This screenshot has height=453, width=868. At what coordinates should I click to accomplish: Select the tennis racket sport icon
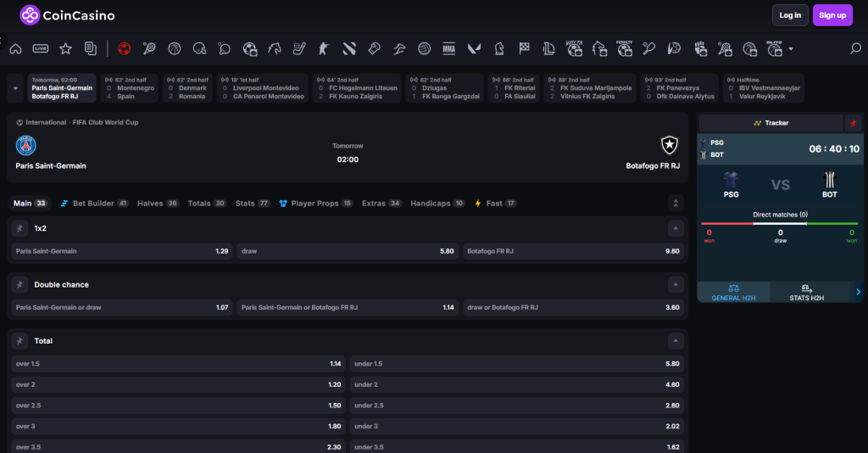tap(149, 48)
